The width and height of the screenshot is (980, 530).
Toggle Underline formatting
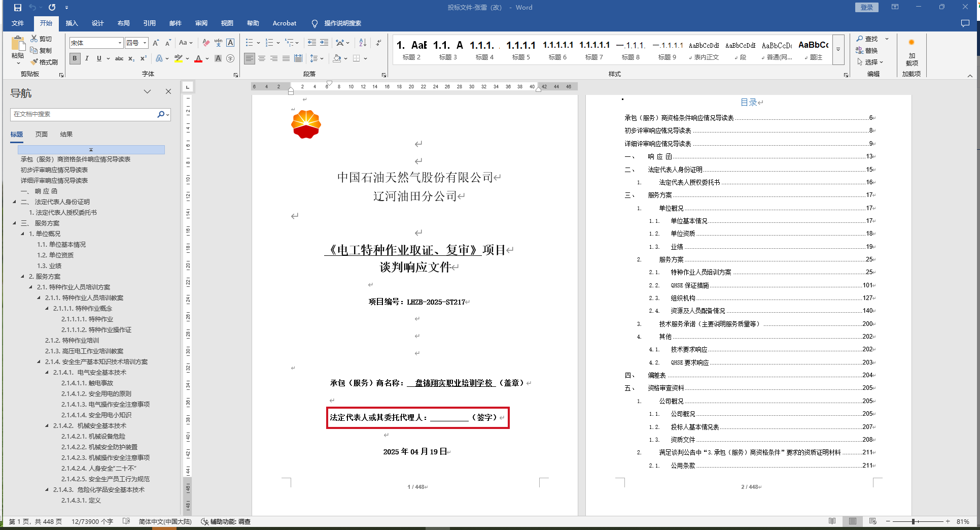click(x=99, y=58)
